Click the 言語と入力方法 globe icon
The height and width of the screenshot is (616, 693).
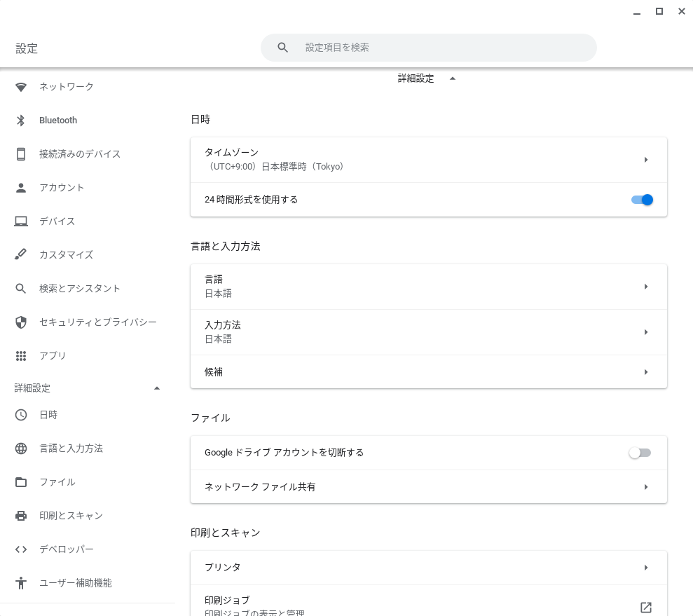point(21,449)
